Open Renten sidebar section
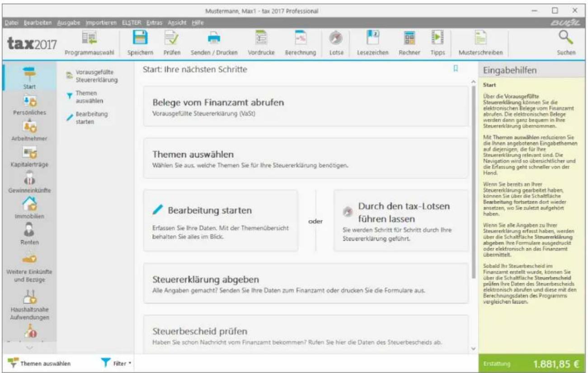The image size is (588, 373). tap(29, 234)
